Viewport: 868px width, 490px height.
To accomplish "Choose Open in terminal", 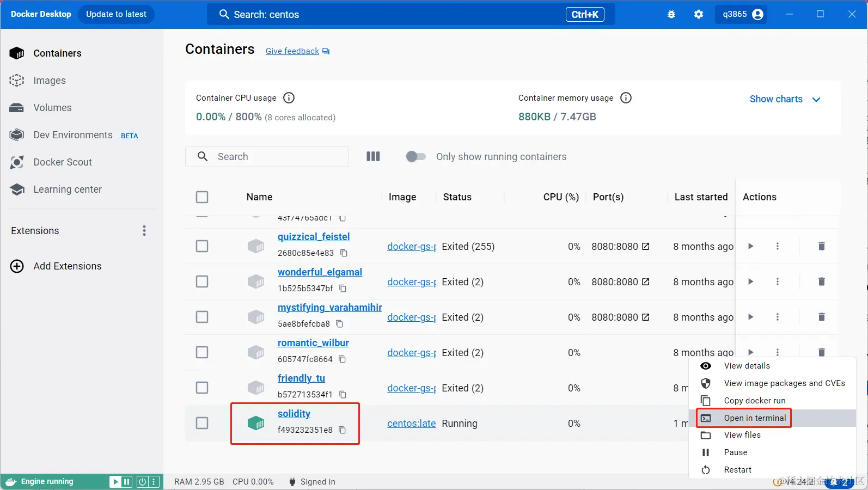I will [x=773, y=418].
